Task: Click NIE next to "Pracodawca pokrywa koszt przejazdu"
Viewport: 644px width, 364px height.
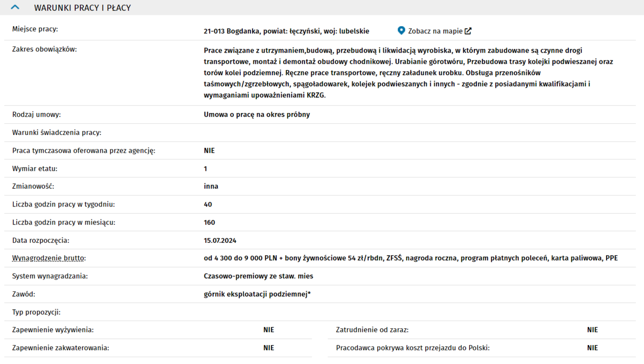Action: (x=592, y=348)
